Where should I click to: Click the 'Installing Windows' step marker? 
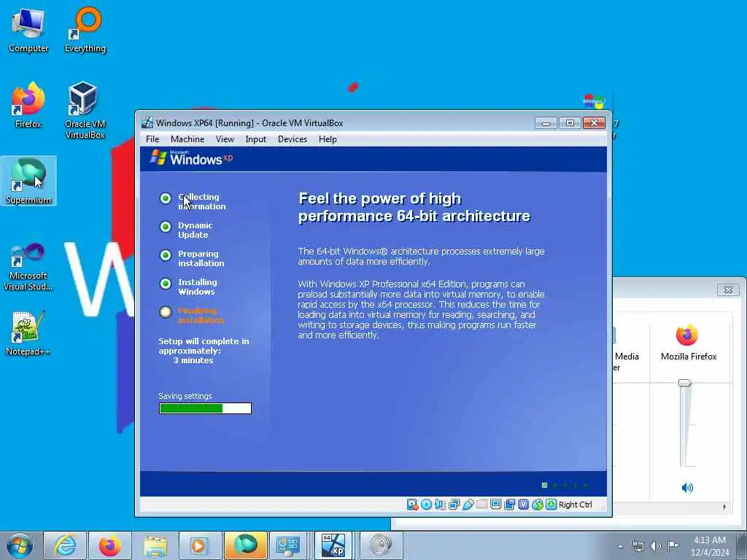pyautogui.click(x=166, y=284)
